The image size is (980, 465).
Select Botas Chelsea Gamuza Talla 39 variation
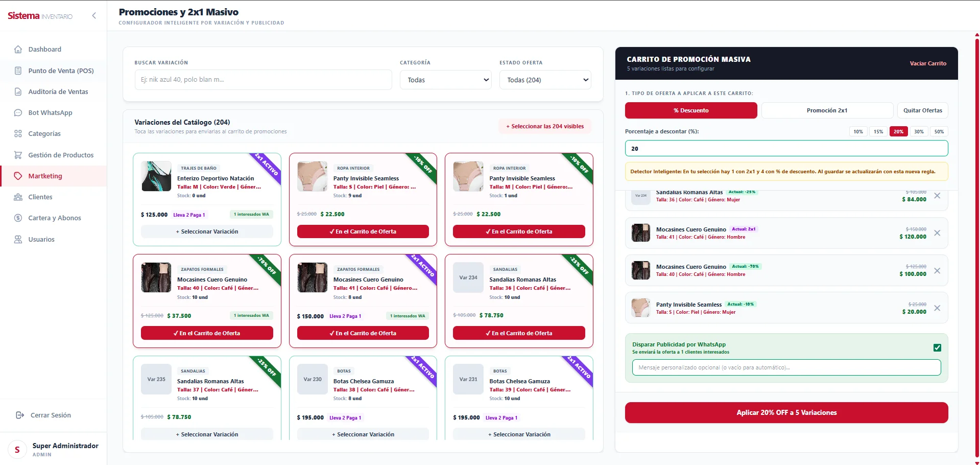click(519, 434)
